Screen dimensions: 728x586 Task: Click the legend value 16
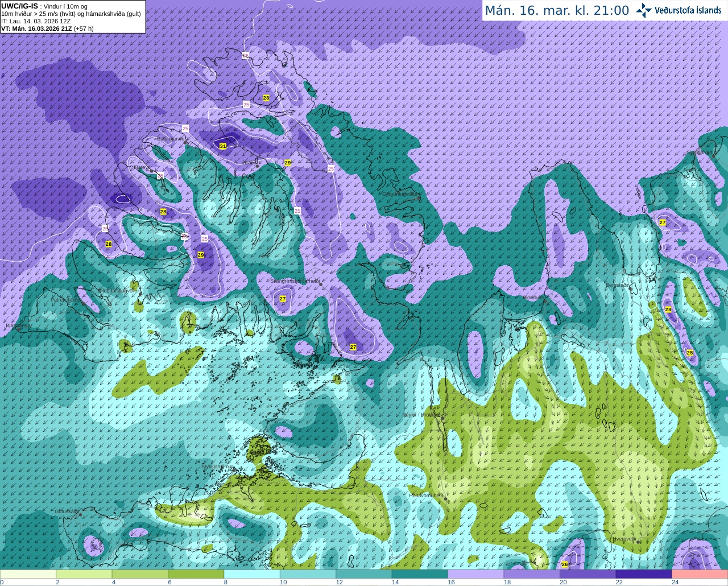451,582
